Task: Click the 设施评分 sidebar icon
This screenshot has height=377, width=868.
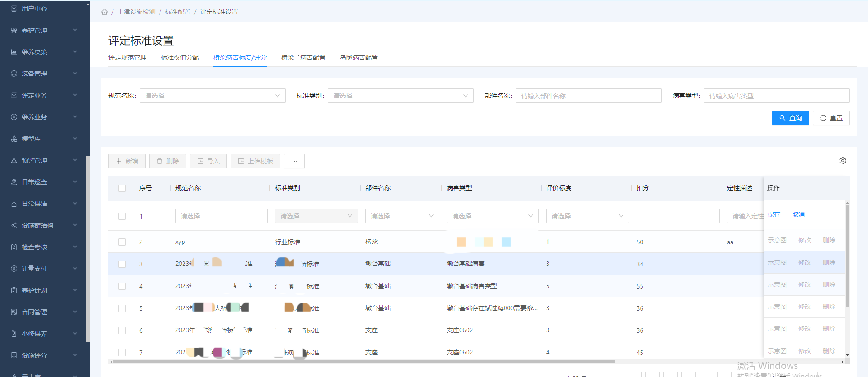Action: click(14, 355)
